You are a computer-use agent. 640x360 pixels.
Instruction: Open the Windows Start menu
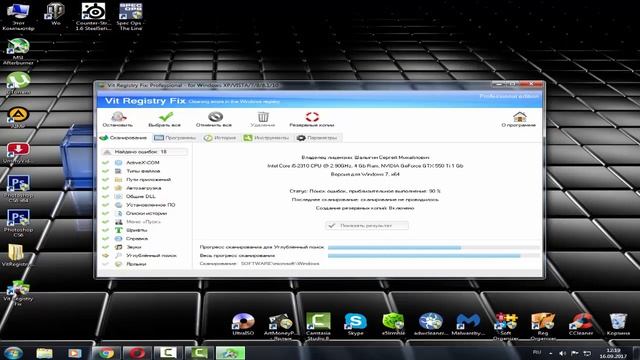pyautogui.click(x=13, y=353)
